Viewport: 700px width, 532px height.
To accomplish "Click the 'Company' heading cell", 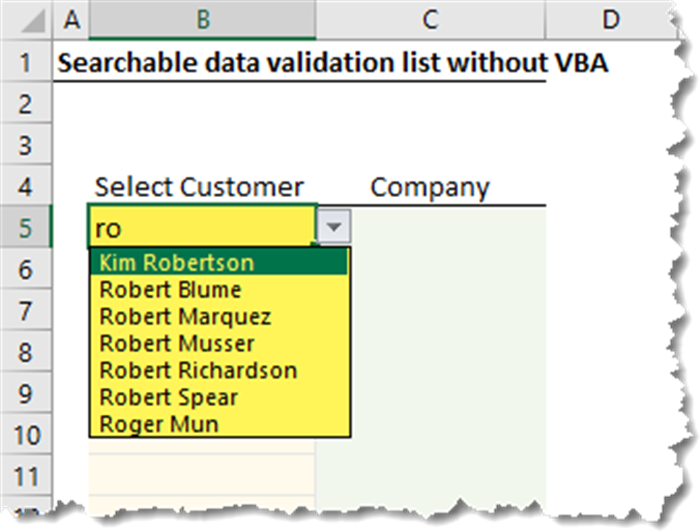I will (x=430, y=187).
